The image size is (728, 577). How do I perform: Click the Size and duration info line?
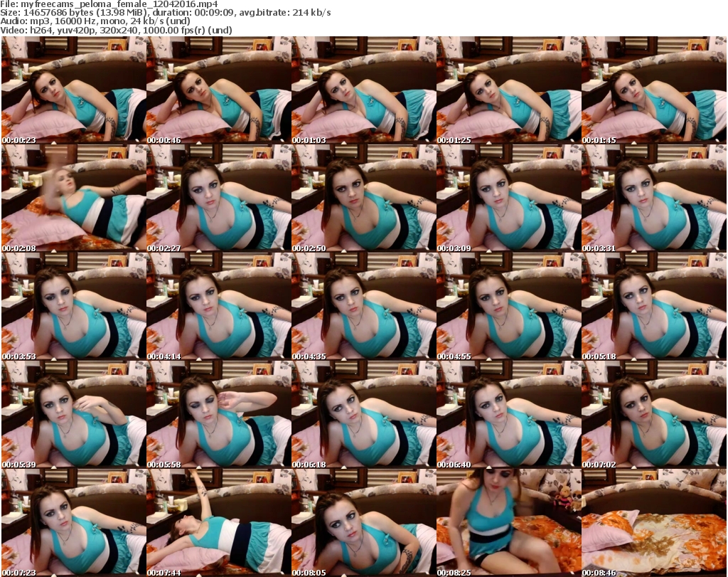click(165, 13)
